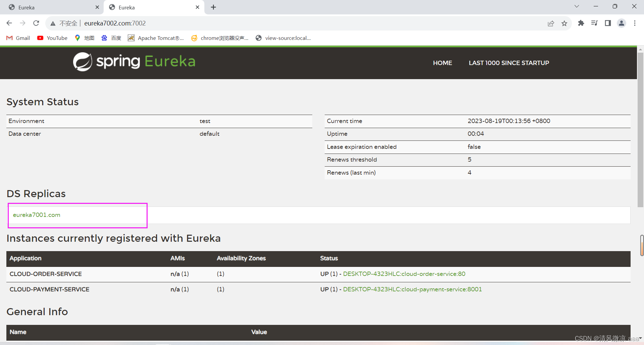Viewport: 644px width, 345px height.
Task: Click Lease expiration enabled label
Action: (362, 147)
